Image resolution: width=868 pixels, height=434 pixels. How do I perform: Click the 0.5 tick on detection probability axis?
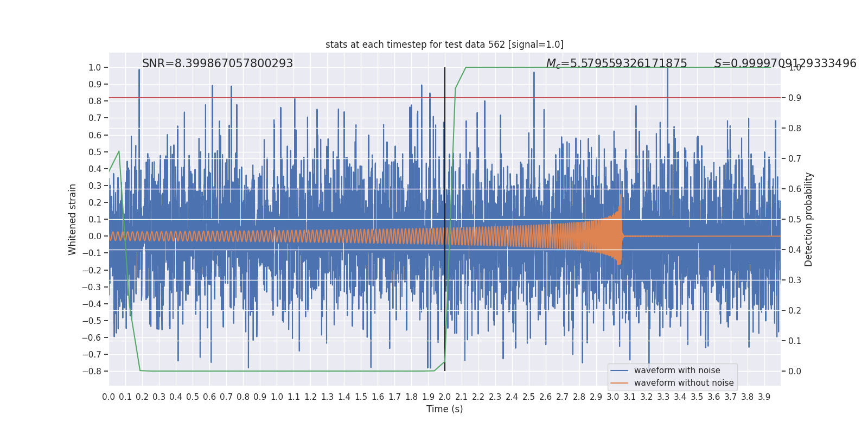(795, 219)
